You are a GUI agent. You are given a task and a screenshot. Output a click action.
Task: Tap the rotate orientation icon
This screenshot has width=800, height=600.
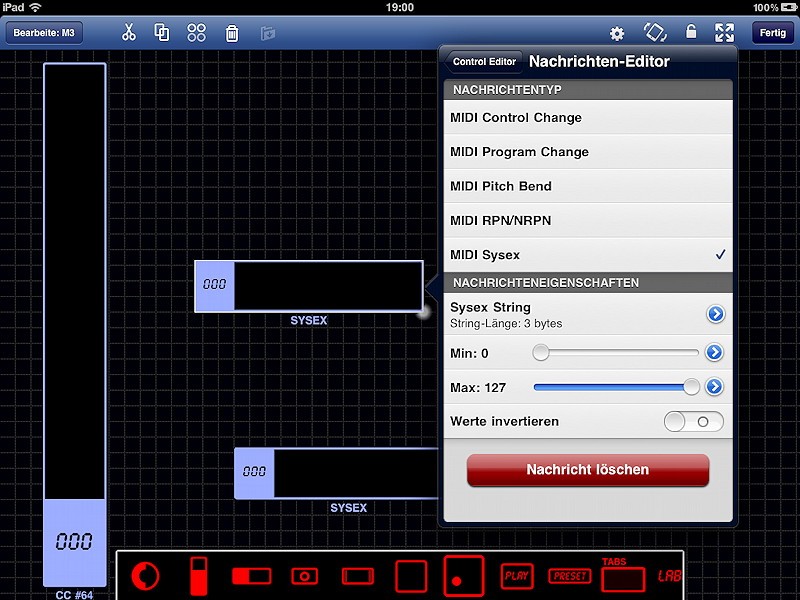click(x=655, y=33)
